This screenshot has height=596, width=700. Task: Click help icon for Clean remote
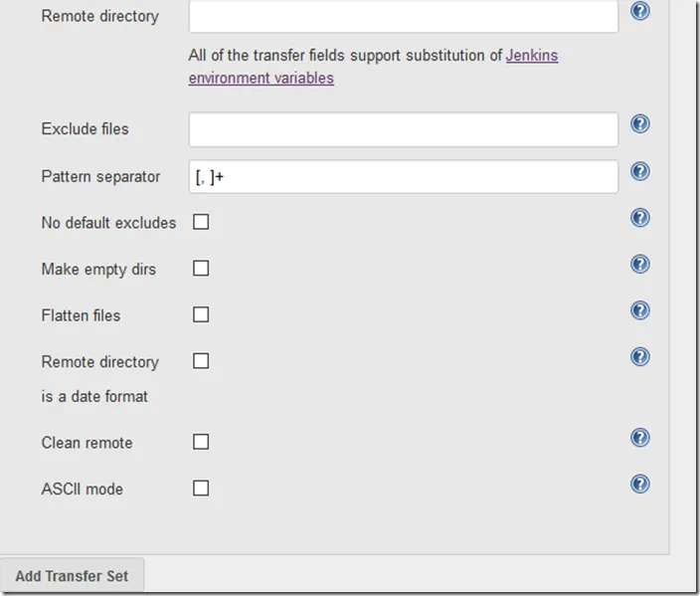[x=640, y=438]
